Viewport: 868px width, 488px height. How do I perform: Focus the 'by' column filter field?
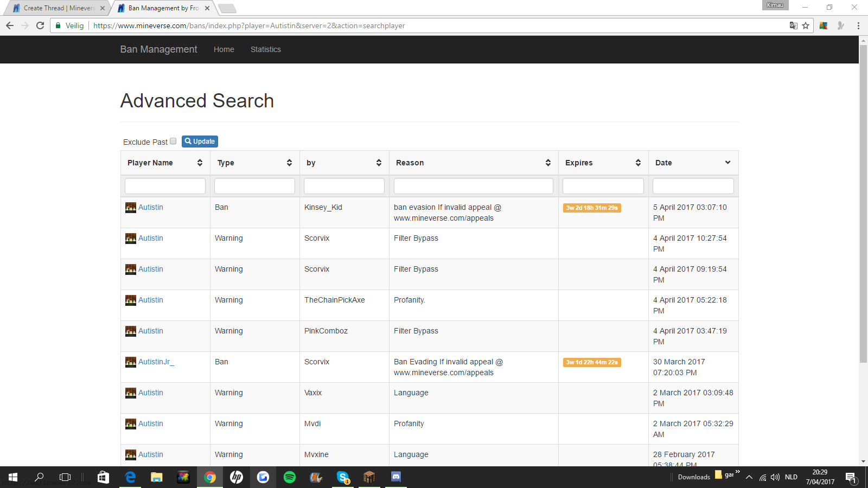pos(344,186)
